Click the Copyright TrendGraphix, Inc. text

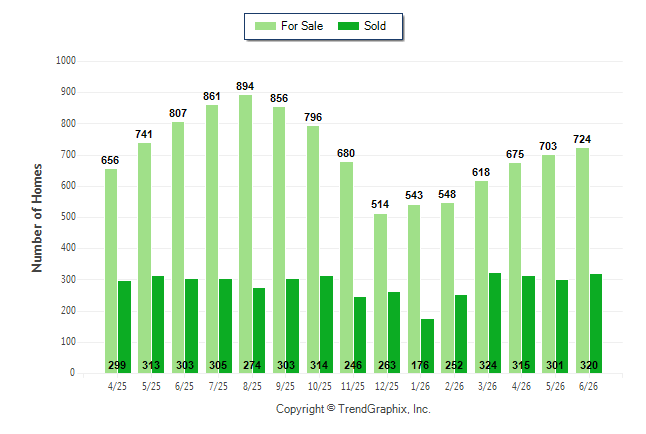353,409
